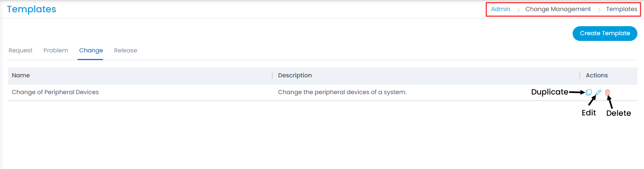This screenshot has width=644, height=169.
Task: Click the pencil Edit icon in Actions
Action: [598, 92]
